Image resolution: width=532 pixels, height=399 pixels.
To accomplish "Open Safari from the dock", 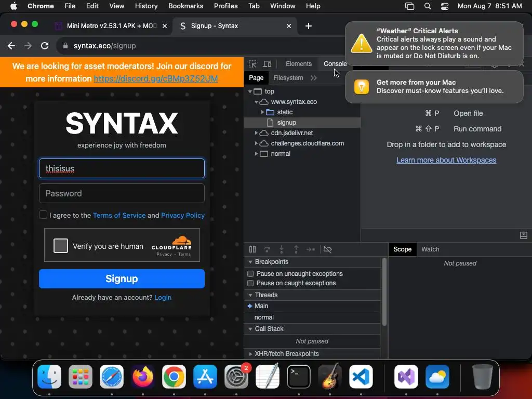I will 112,377.
